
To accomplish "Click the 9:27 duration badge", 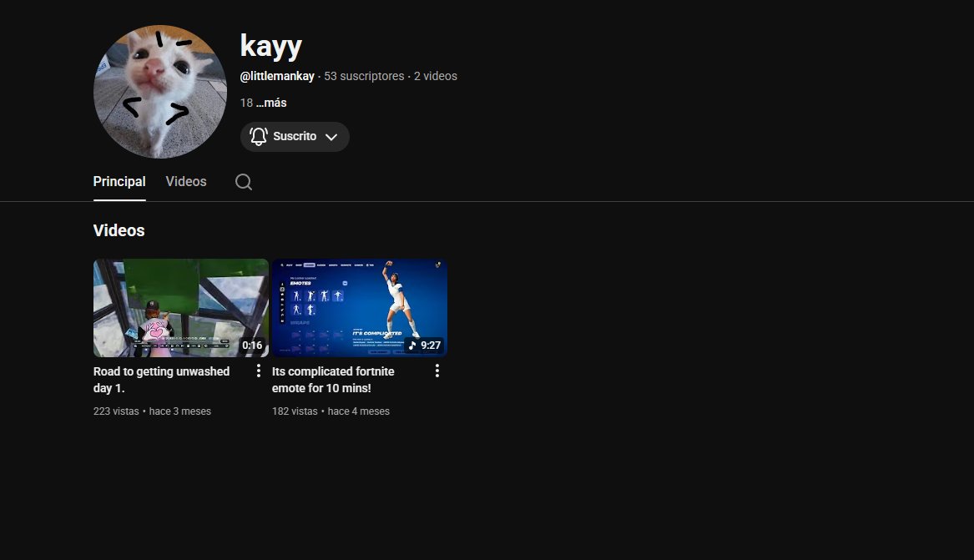I will coord(424,346).
